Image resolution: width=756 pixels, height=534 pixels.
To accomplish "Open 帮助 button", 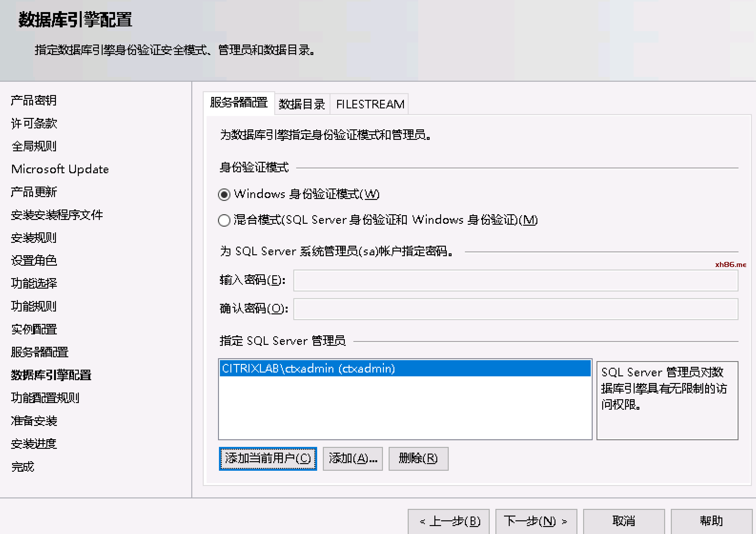I will 711,521.
